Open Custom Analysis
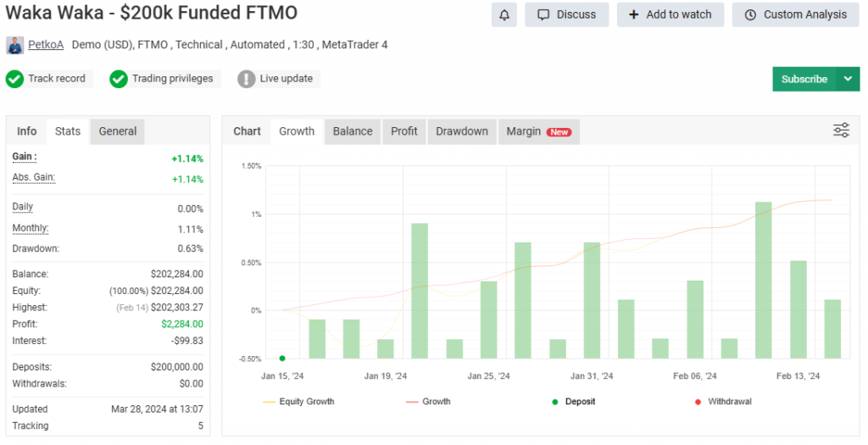This screenshot has height=445, width=868. pyautogui.click(x=795, y=14)
